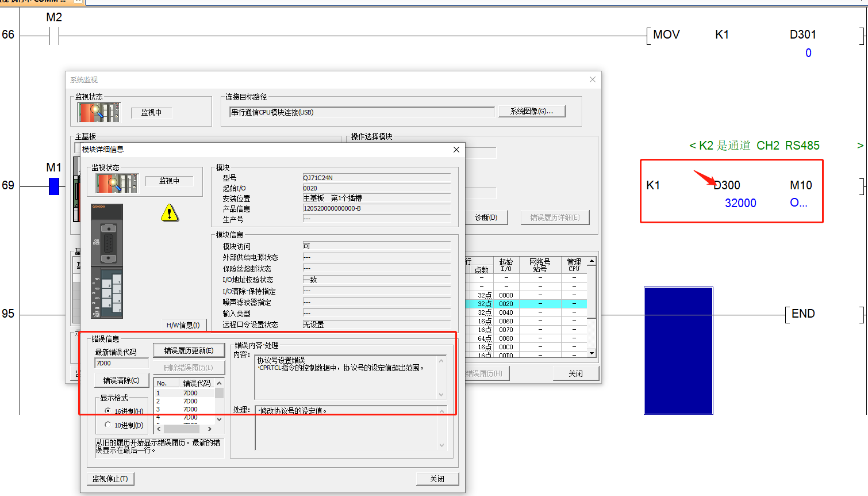Click monitor status icon in system monitor window

(x=99, y=112)
